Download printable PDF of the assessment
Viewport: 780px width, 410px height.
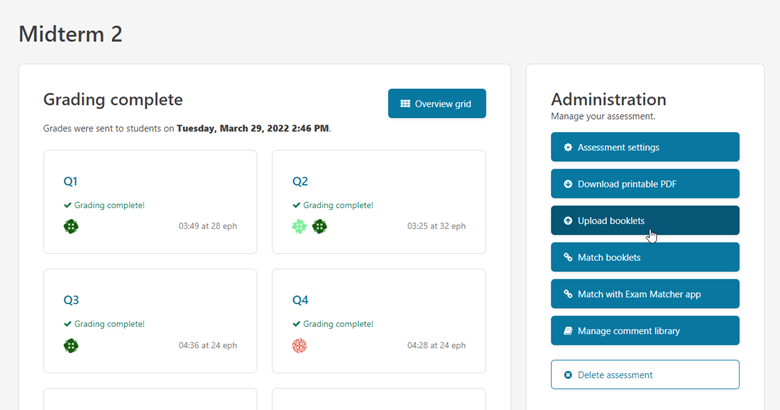pos(645,184)
